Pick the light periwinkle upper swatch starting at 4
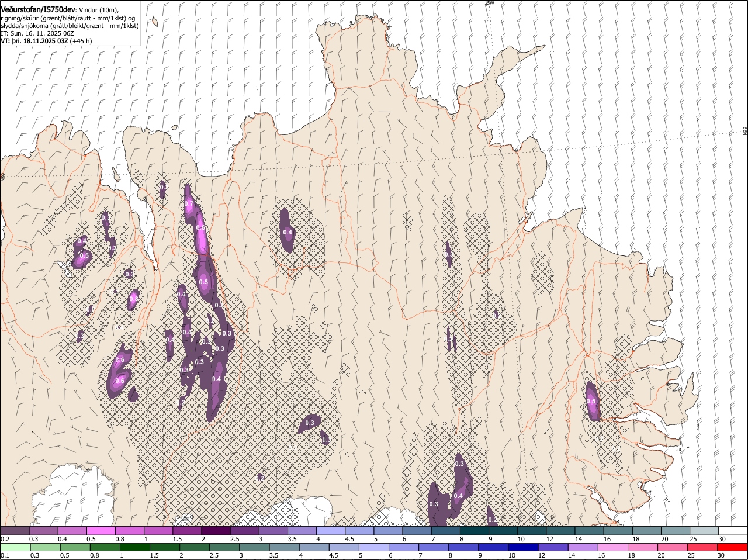 pos(331,530)
